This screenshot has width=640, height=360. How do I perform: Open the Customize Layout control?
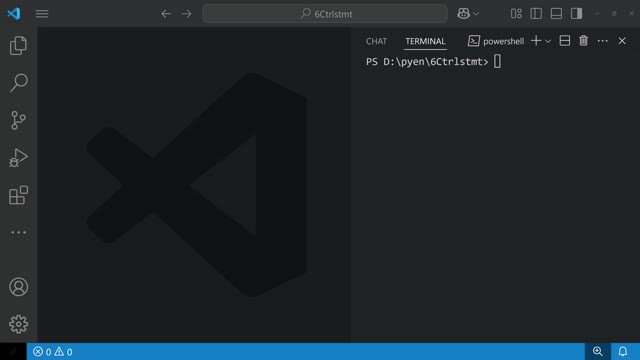click(x=516, y=14)
